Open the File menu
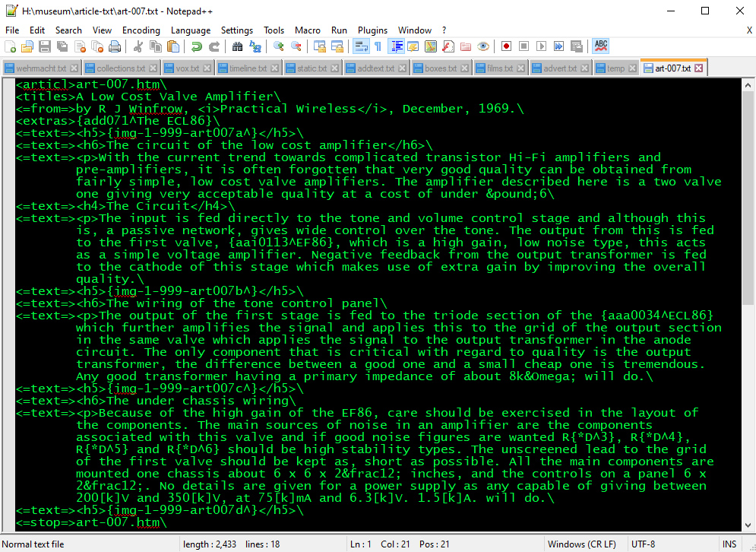The width and height of the screenshot is (756, 552). 12,30
